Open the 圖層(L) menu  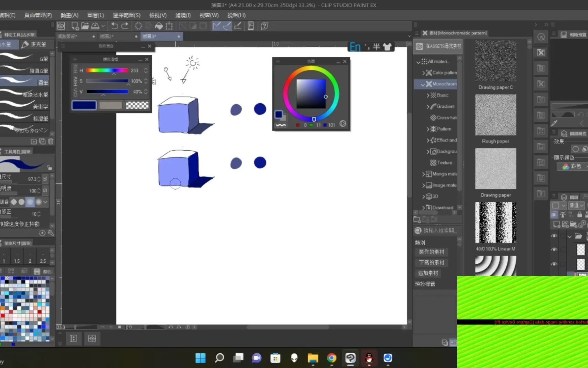click(x=95, y=15)
